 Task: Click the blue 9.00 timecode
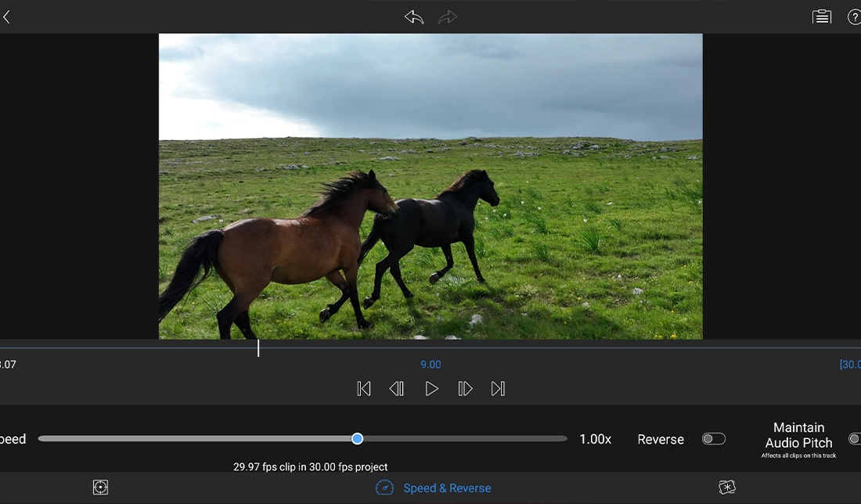tap(430, 365)
